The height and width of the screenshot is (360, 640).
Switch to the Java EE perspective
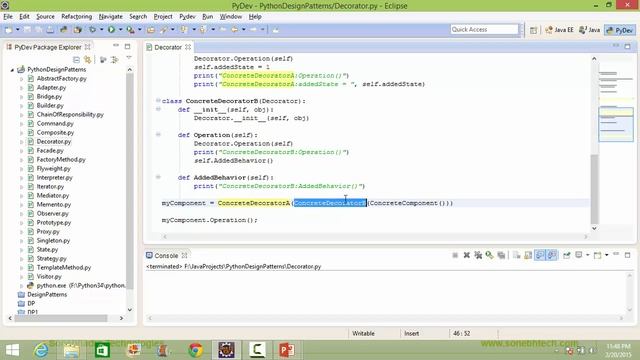tap(560, 30)
